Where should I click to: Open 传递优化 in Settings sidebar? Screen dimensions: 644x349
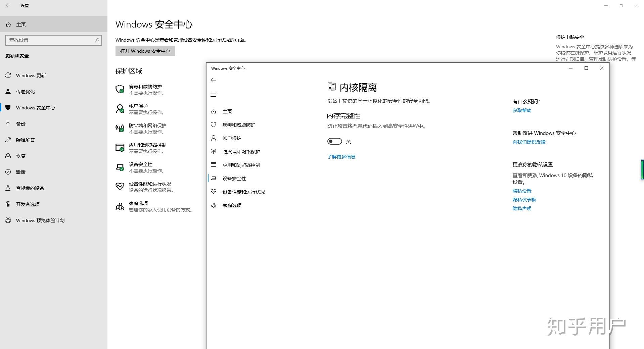click(x=54, y=92)
